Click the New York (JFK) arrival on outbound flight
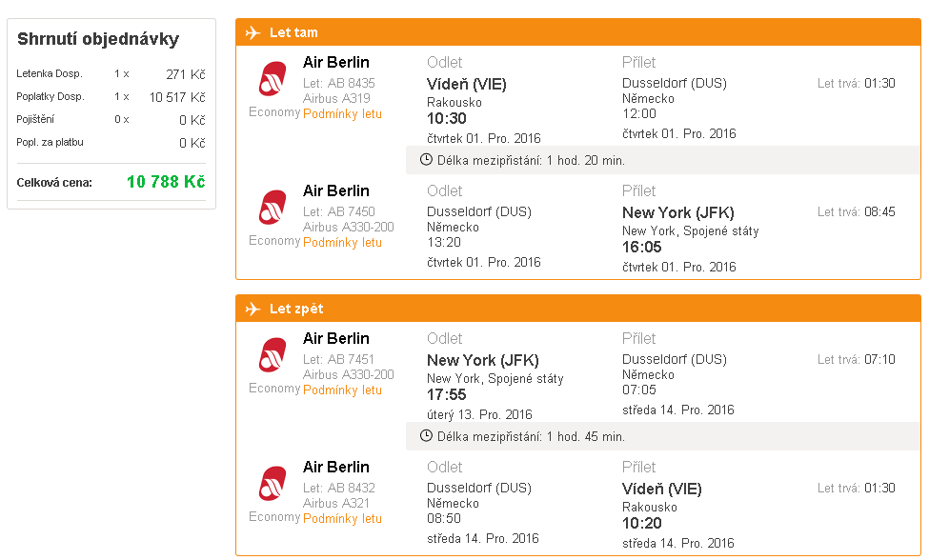 tap(678, 212)
